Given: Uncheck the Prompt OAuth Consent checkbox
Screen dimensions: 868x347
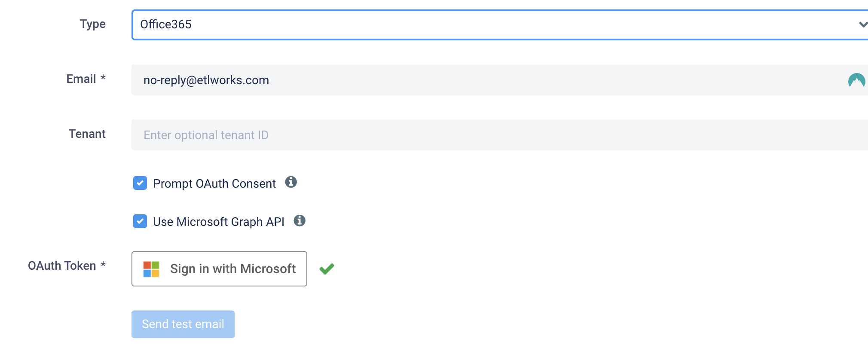Looking at the screenshot, I should 140,183.
